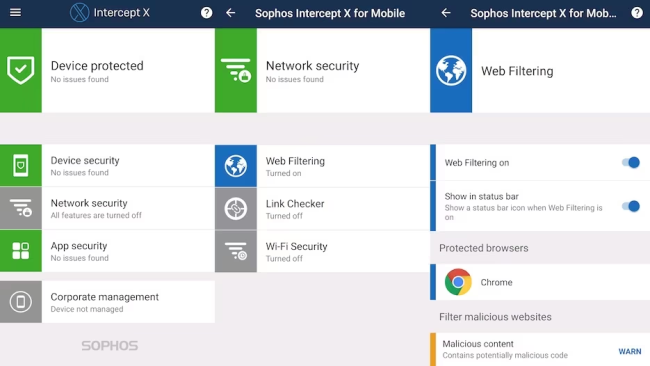Image resolution: width=650 pixels, height=366 pixels.
Task: Click the Filter malicious websites heading
Action: click(495, 317)
